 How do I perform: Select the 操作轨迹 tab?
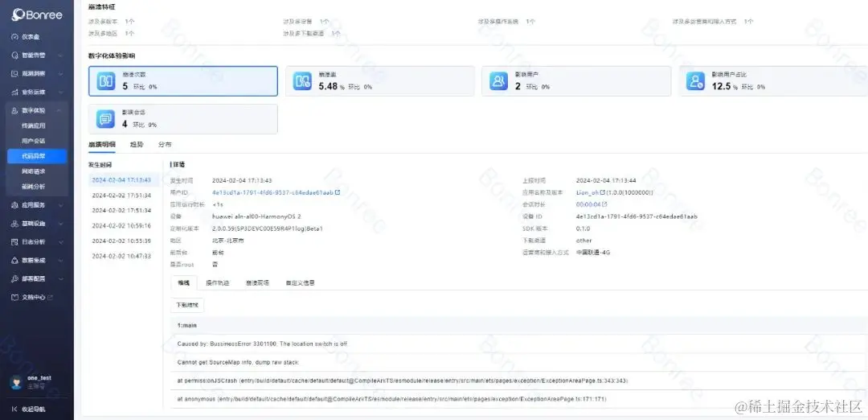(x=218, y=282)
